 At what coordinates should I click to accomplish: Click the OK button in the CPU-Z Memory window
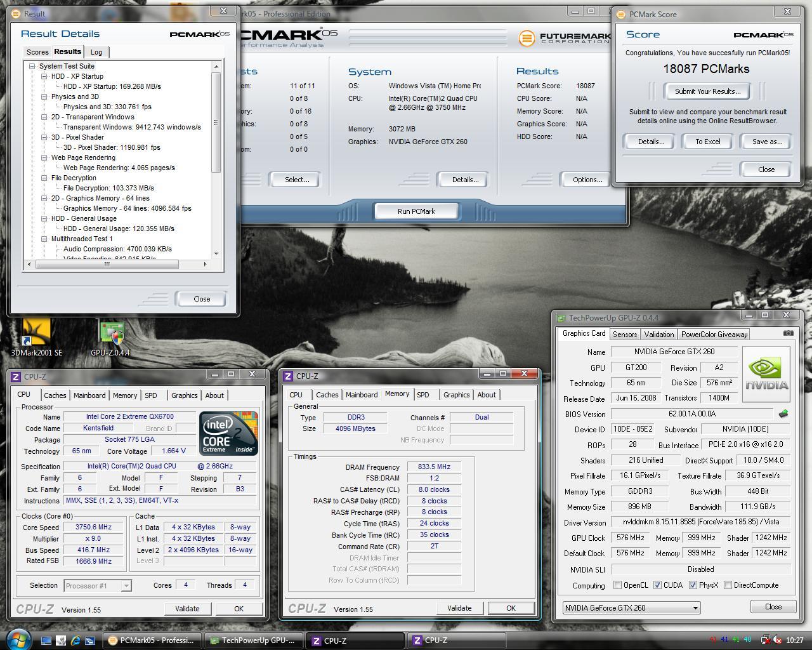[x=511, y=608]
